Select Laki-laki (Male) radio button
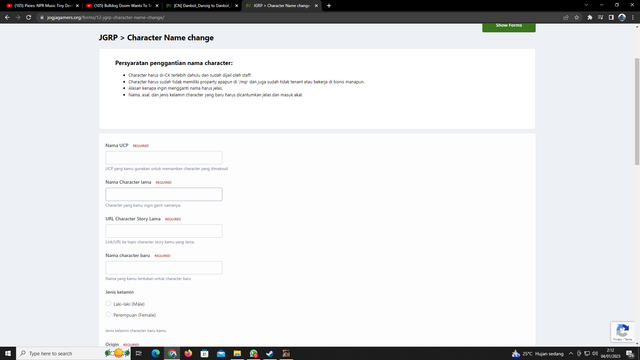This screenshot has height=360, width=640. coord(108,304)
